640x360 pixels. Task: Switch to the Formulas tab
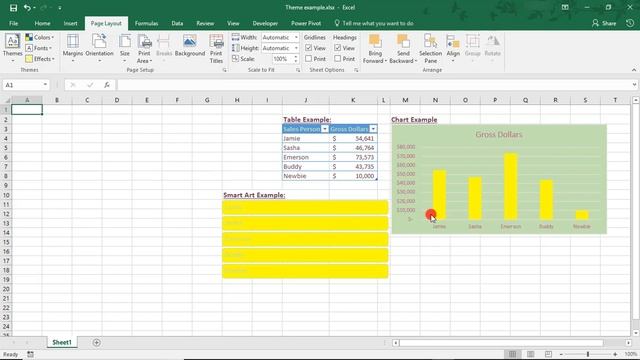tap(147, 23)
